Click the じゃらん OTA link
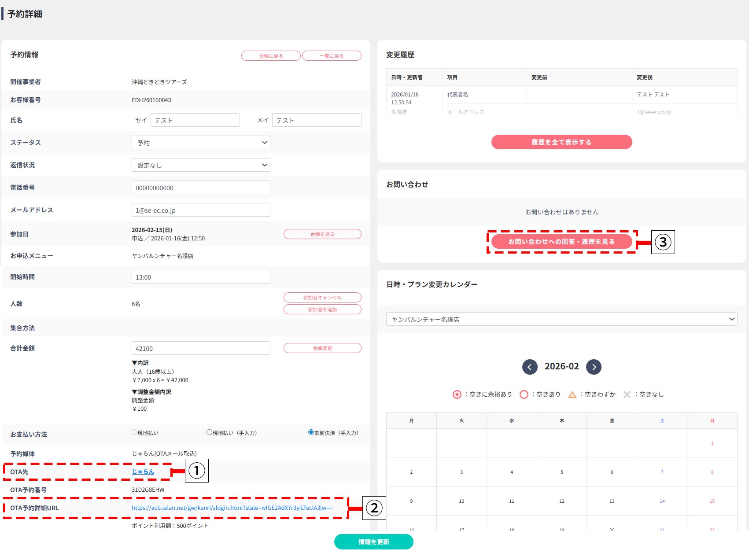Screen dimensions: 749x560 (x=143, y=472)
